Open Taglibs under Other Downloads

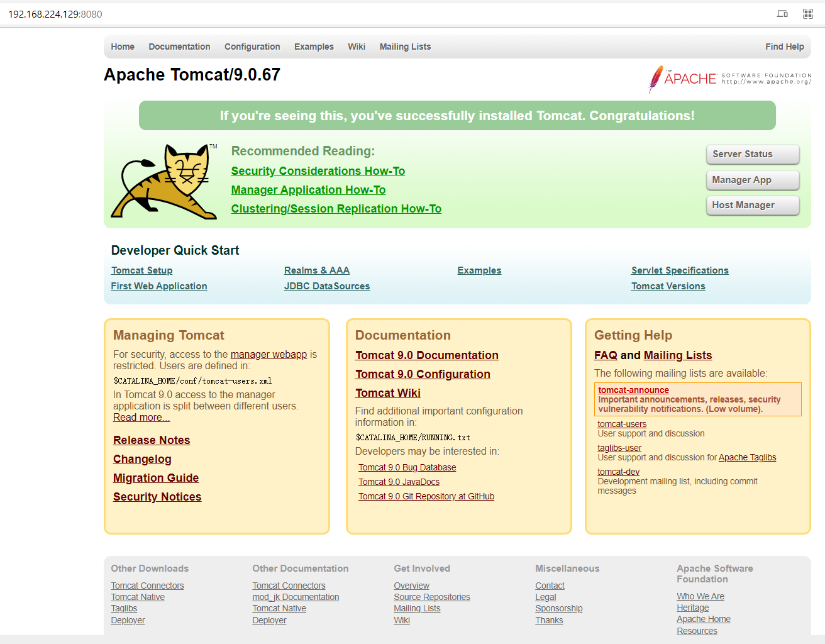click(124, 608)
